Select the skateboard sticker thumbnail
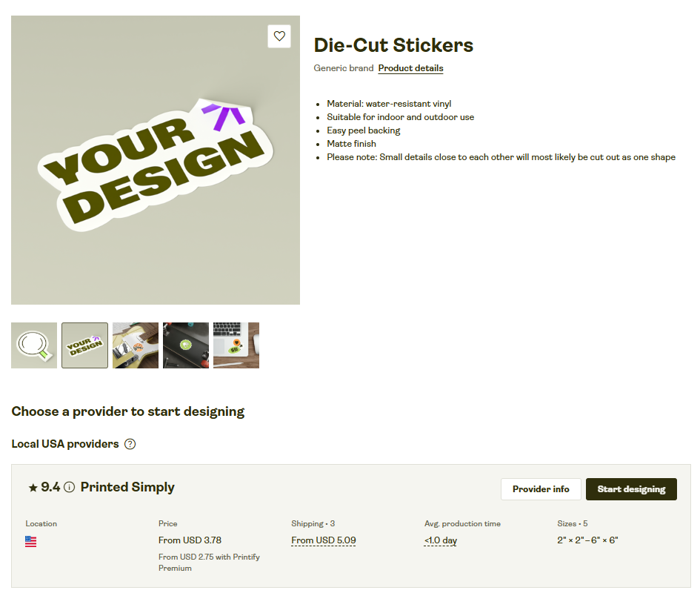 point(185,345)
